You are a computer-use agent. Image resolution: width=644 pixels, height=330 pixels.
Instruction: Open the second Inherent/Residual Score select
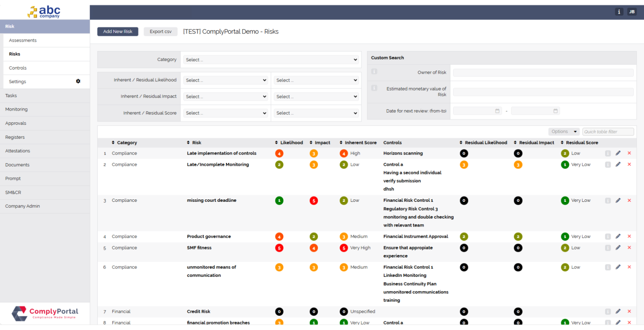click(316, 113)
